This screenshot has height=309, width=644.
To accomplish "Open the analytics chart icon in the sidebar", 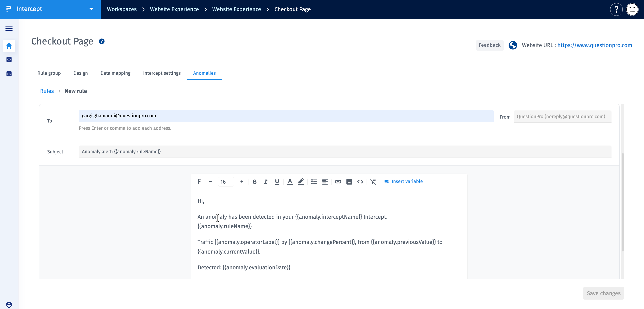I will point(9,74).
